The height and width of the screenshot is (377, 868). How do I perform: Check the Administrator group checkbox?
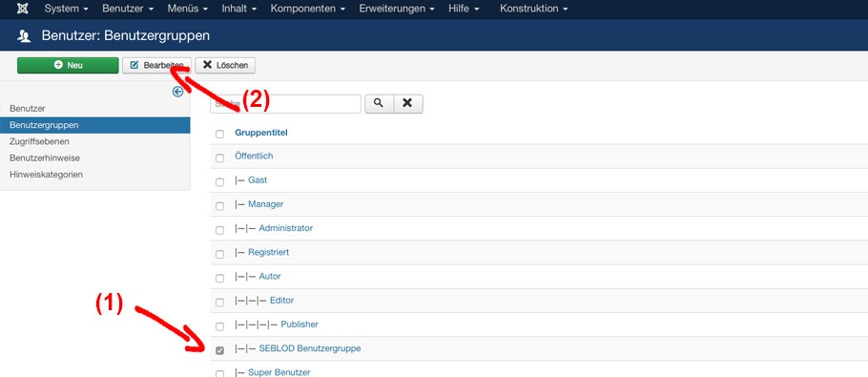[219, 230]
